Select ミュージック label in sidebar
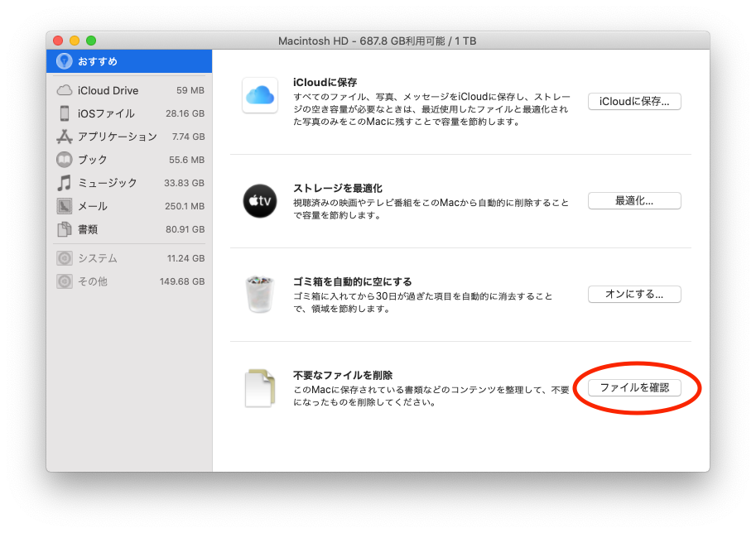Screen dimensions: 756x533 coord(107,183)
